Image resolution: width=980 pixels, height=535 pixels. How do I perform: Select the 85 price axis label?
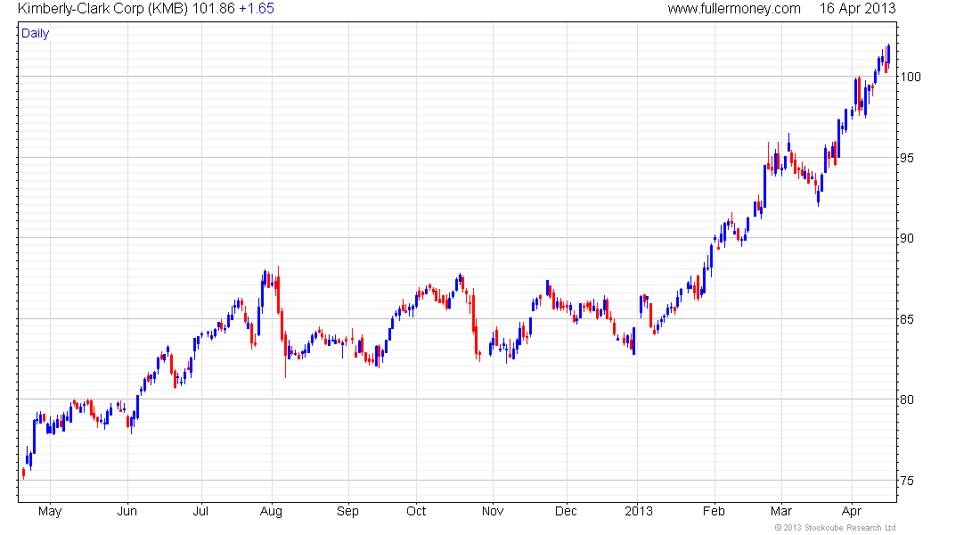click(x=906, y=319)
